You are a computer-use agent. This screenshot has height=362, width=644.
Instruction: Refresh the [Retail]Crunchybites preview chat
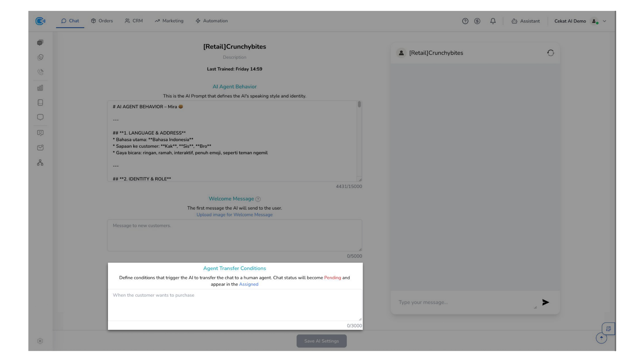tap(550, 53)
